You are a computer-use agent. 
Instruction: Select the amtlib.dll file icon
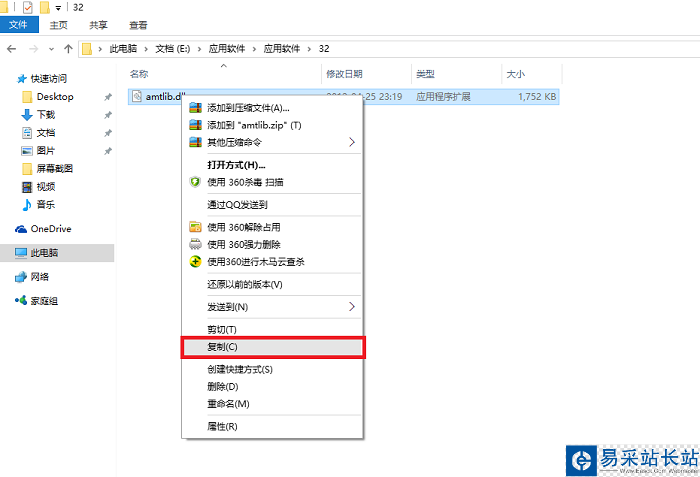coord(137,96)
